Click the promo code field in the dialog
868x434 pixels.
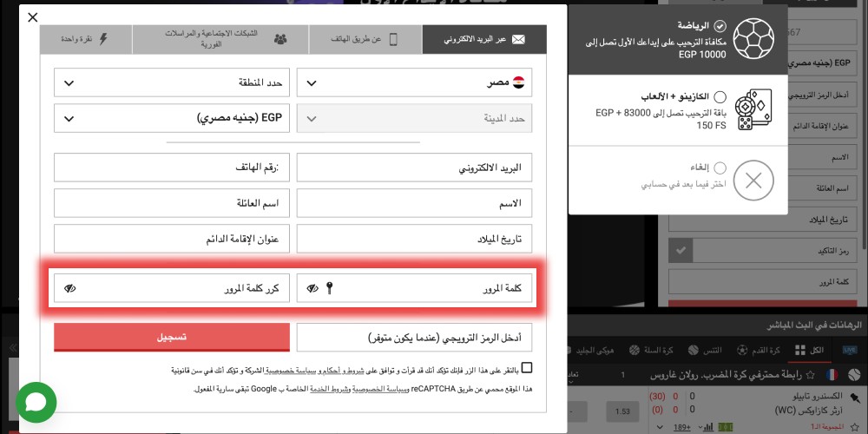pos(414,337)
